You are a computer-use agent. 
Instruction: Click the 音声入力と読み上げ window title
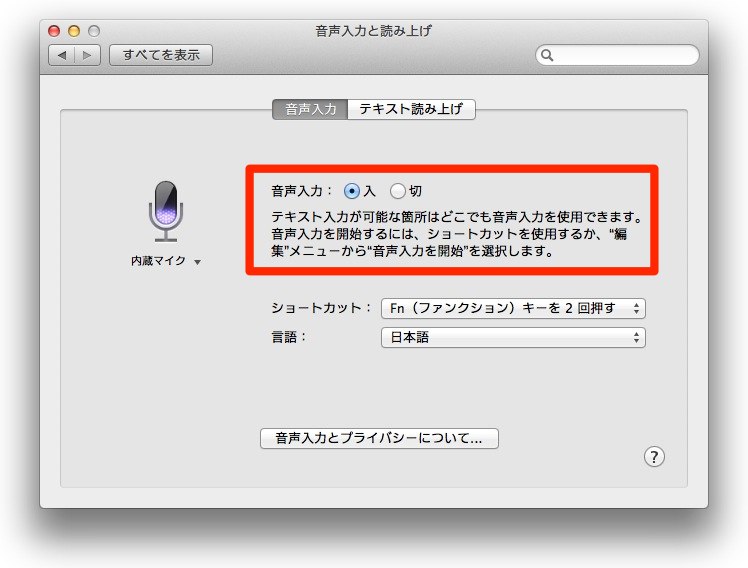click(373, 31)
